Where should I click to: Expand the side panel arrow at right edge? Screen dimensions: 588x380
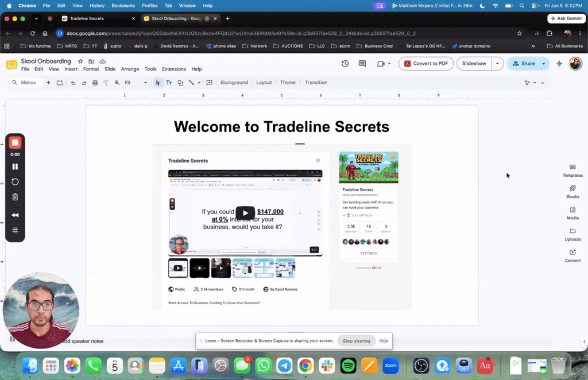point(584,342)
